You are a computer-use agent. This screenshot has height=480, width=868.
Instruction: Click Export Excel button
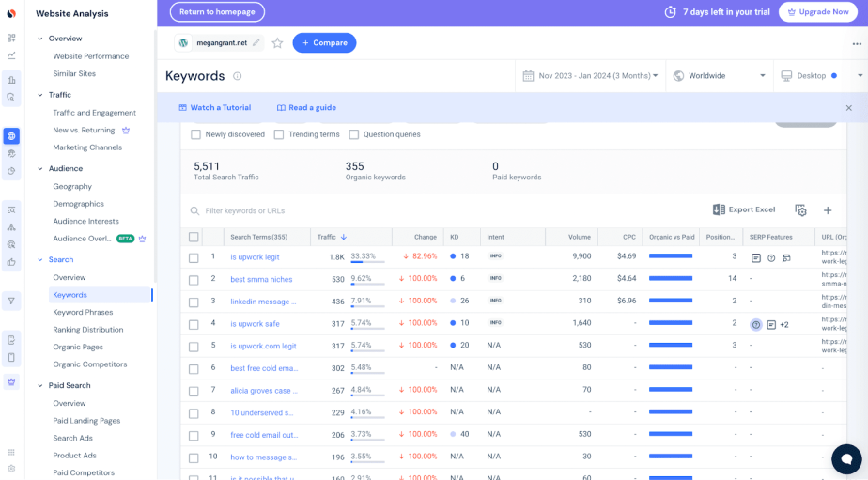tap(743, 209)
